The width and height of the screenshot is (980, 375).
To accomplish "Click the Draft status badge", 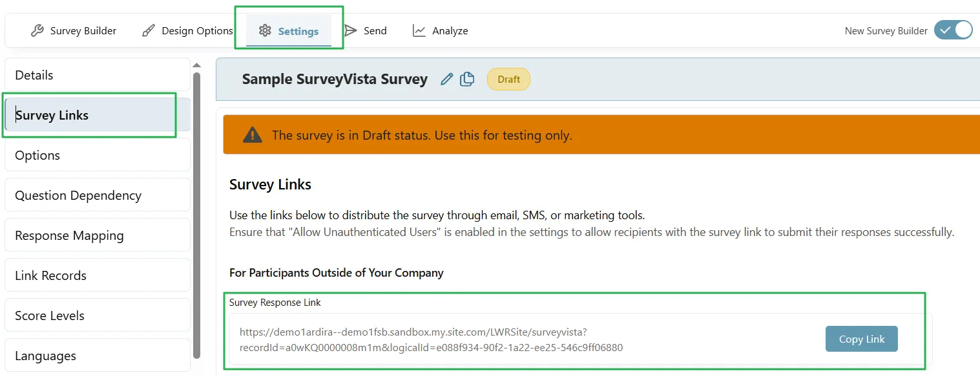I will [x=508, y=79].
